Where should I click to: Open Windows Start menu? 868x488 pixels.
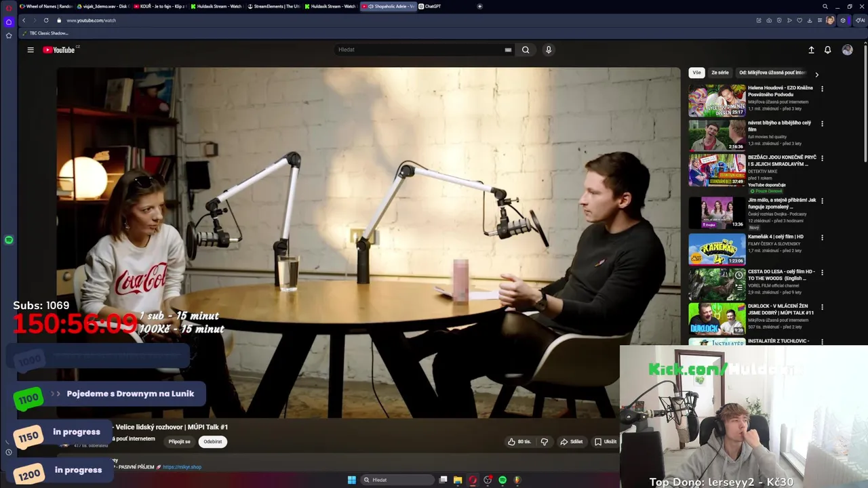click(351, 480)
